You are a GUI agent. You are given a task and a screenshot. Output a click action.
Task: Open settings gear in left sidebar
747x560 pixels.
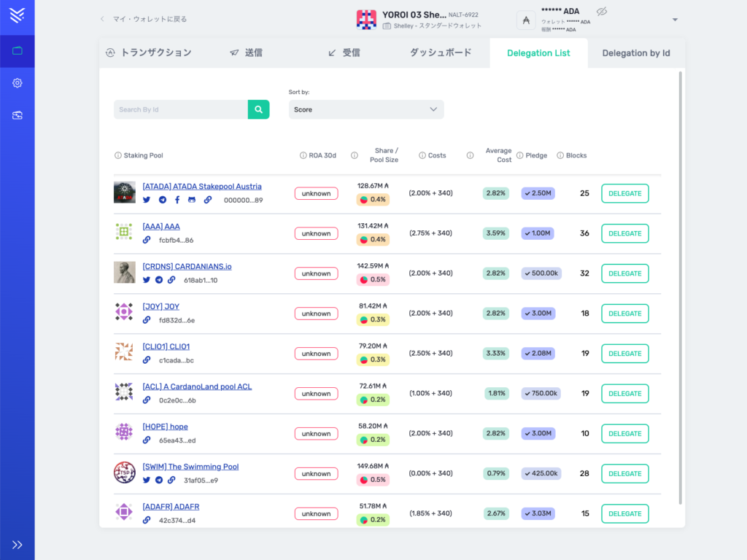click(18, 83)
